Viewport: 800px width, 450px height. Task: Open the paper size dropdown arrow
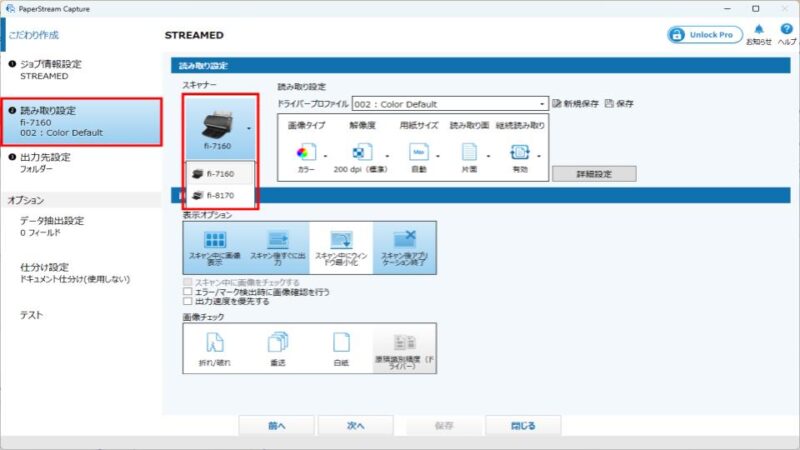click(x=438, y=156)
